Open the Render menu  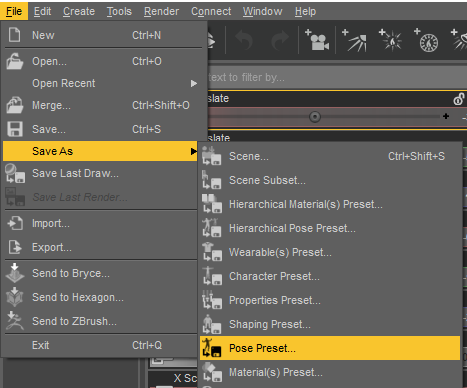coord(161,11)
